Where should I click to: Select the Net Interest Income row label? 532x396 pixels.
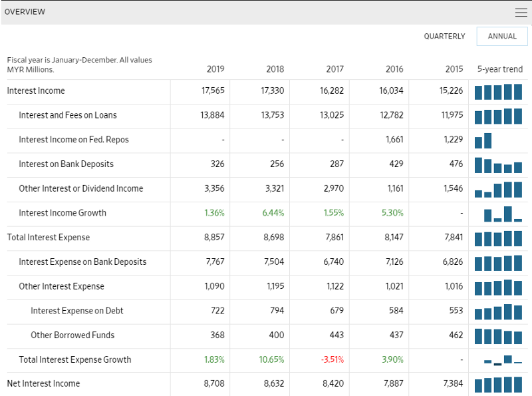(x=43, y=384)
